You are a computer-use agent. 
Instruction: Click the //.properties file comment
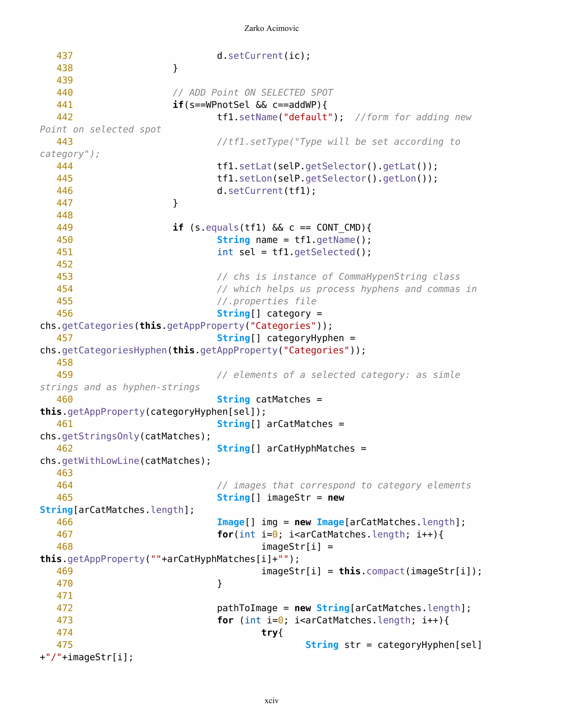pos(266,301)
